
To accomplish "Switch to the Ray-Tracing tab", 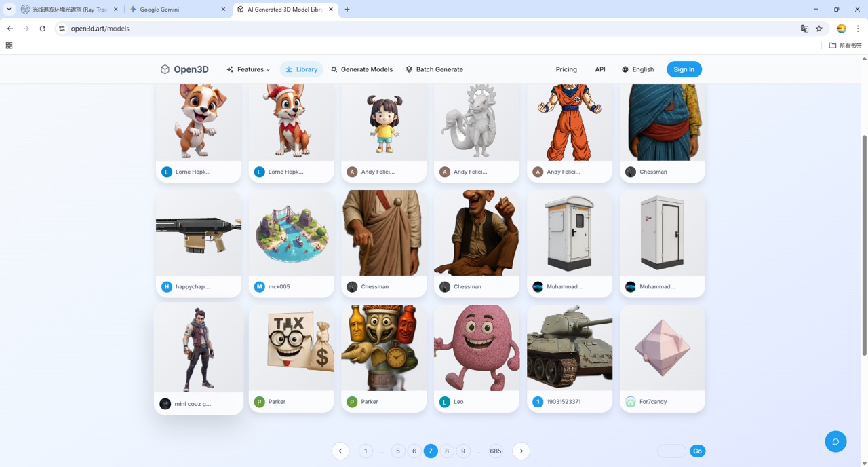I will click(68, 10).
